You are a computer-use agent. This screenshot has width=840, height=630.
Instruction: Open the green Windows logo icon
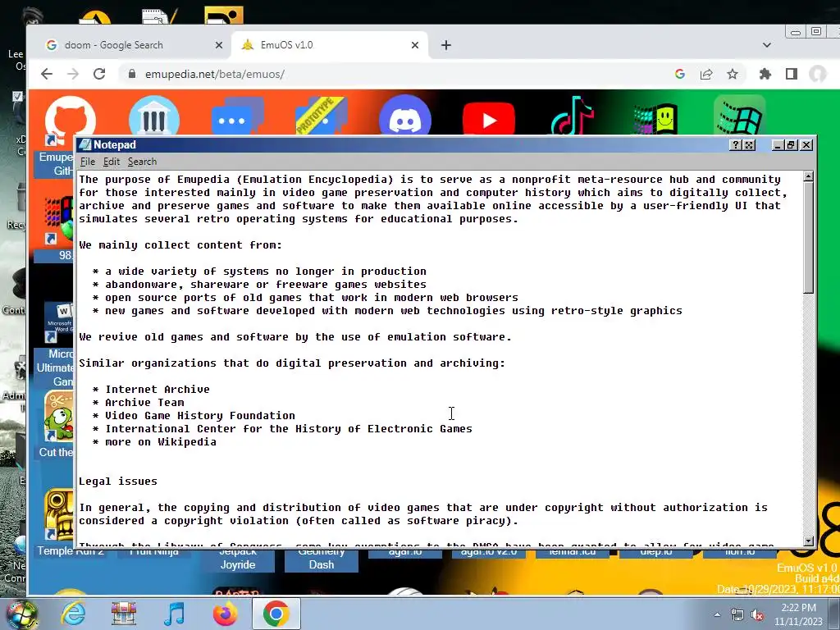[740, 116]
